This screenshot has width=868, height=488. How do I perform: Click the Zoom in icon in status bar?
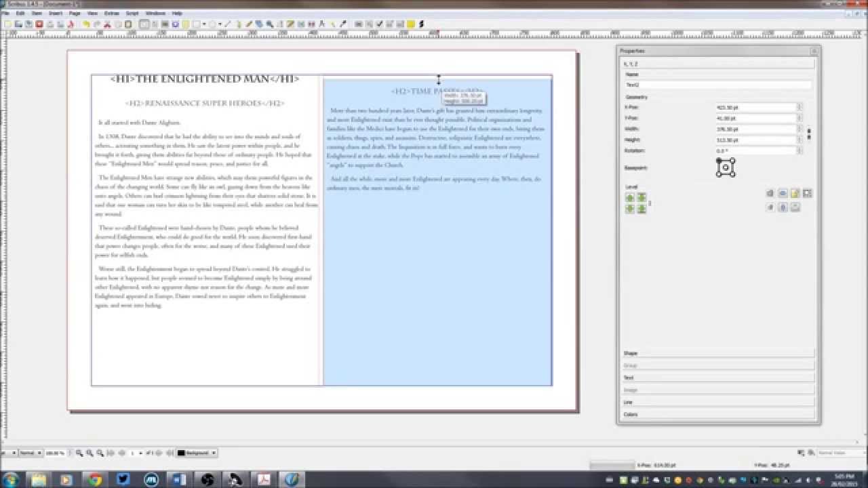(100, 453)
